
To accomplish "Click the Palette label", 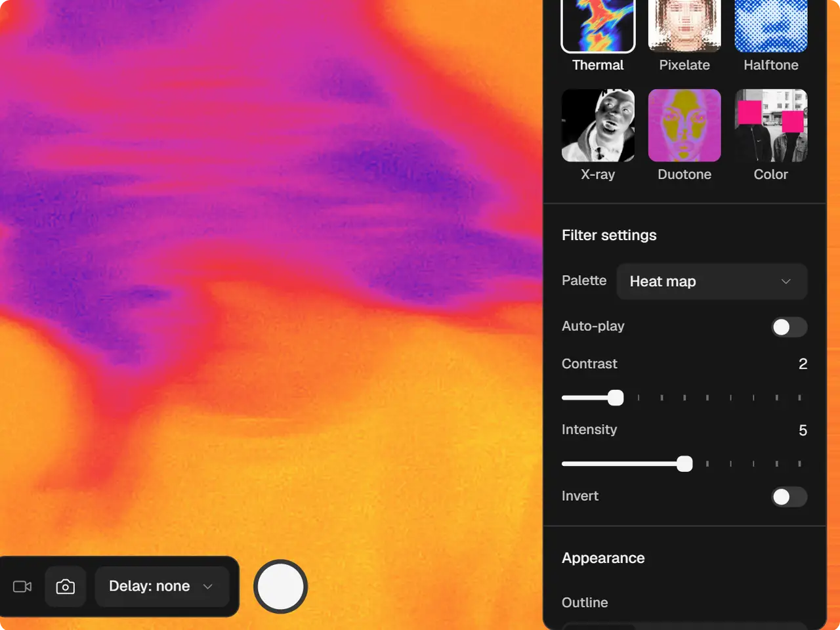I will (584, 280).
